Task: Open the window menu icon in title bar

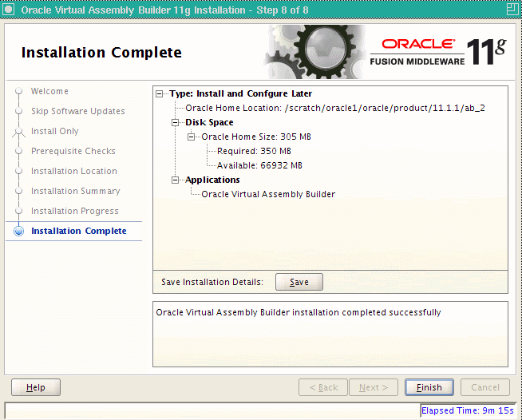Action: coord(8,10)
